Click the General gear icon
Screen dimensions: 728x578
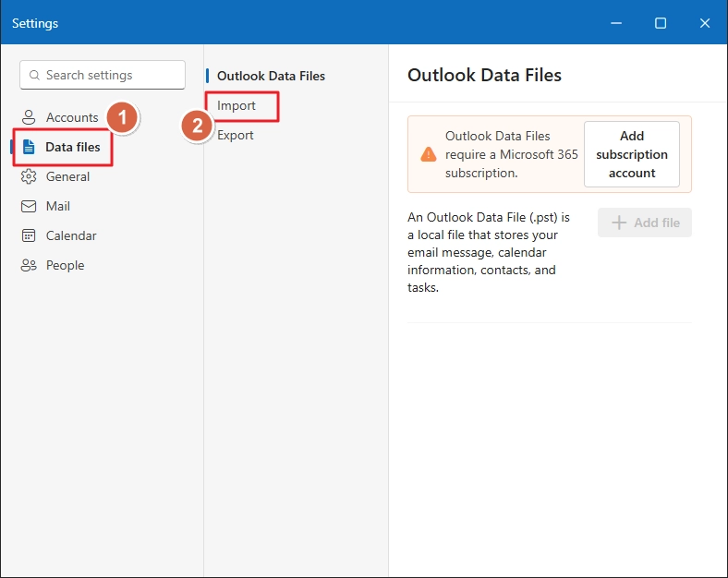point(29,176)
